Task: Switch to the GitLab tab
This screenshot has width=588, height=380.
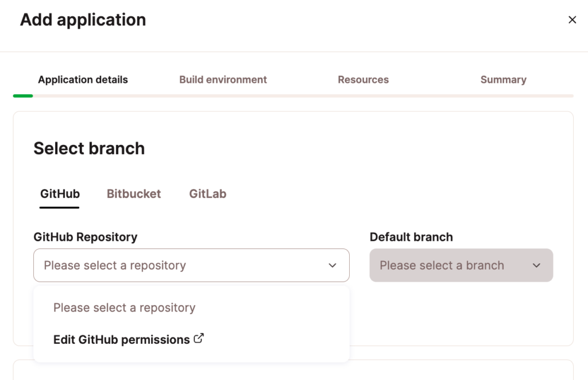Action: point(207,194)
